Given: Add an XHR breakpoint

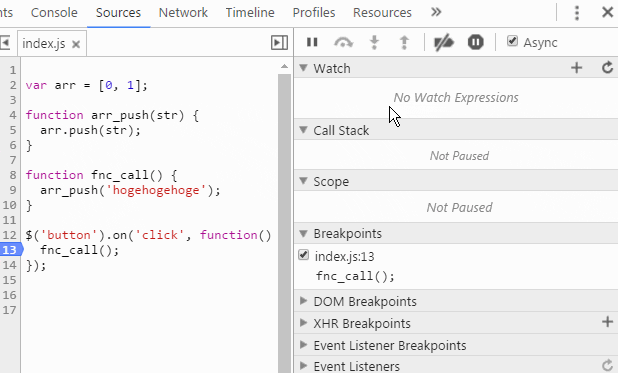Looking at the screenshot, I should [607, 322].
